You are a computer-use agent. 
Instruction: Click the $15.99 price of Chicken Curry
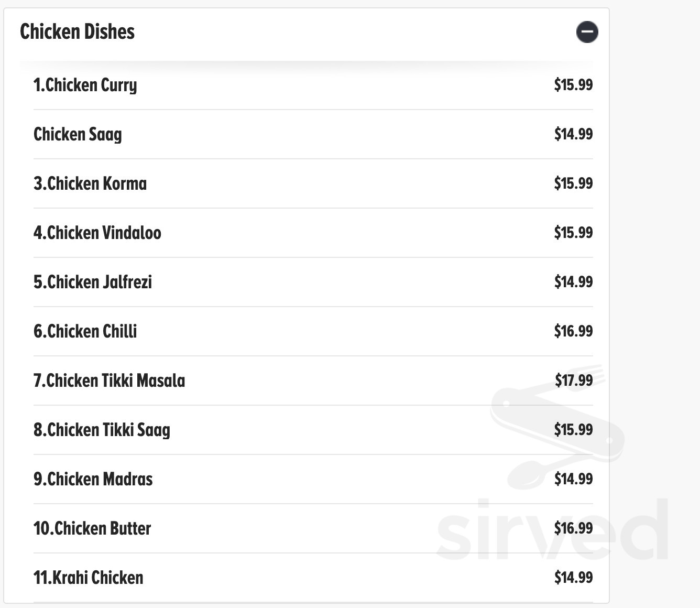click(573, 85)
